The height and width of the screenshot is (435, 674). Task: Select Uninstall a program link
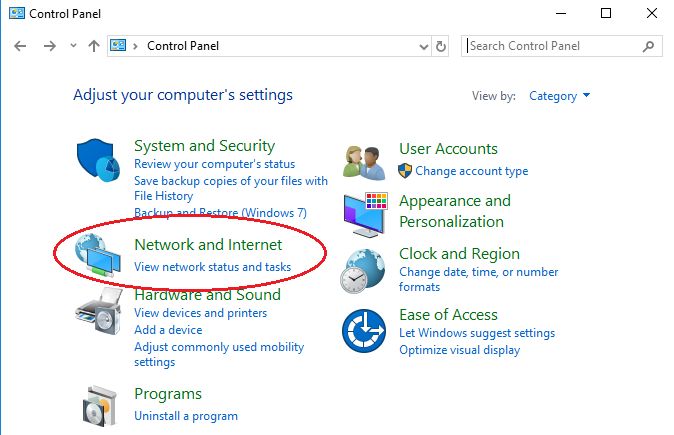[186, 416]
